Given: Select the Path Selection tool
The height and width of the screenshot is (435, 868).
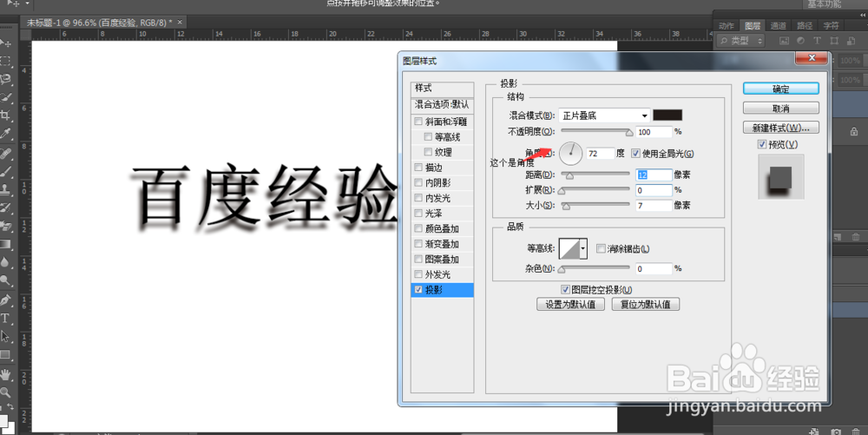Looking at the screenshot, I should pos(5,337).
